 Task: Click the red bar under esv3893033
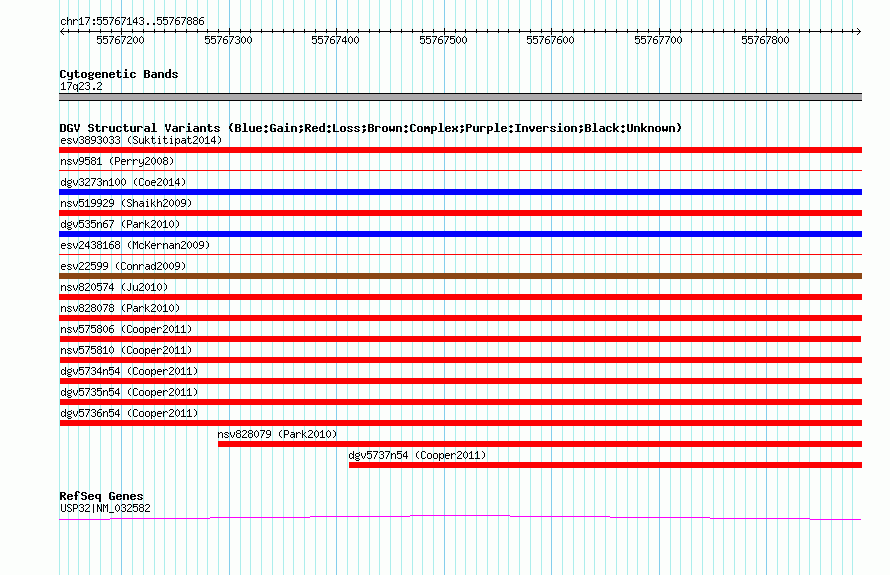coord(460,150)
